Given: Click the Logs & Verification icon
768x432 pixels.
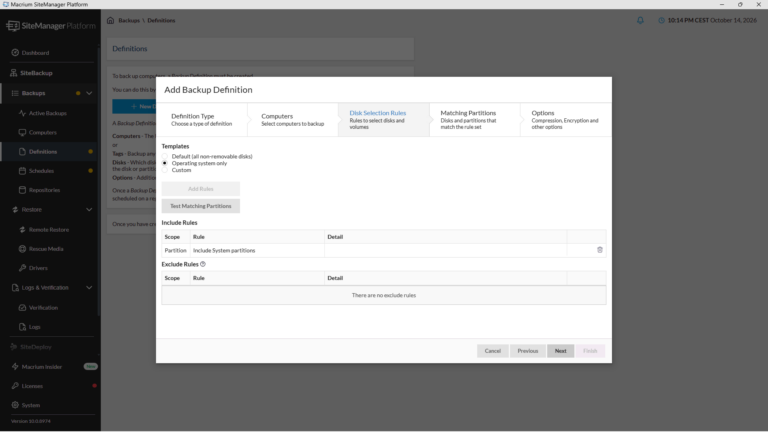Looking at the screenshot, I should point(15,288).
